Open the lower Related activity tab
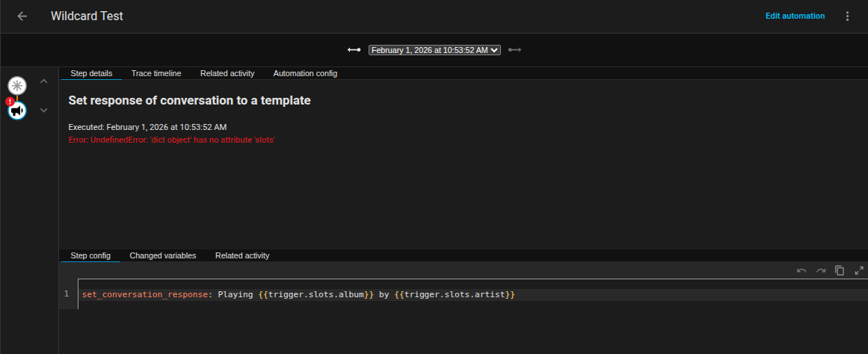The image size is (868, 354). (242, 255)
